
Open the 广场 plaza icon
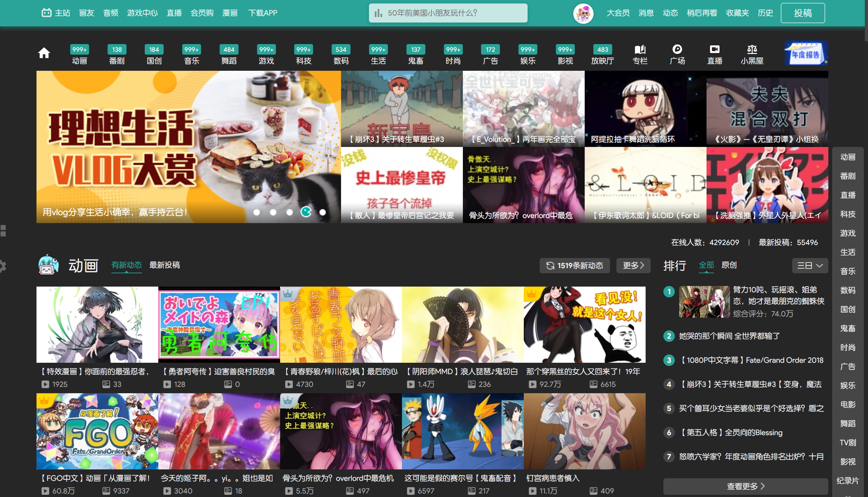[677, 50]
